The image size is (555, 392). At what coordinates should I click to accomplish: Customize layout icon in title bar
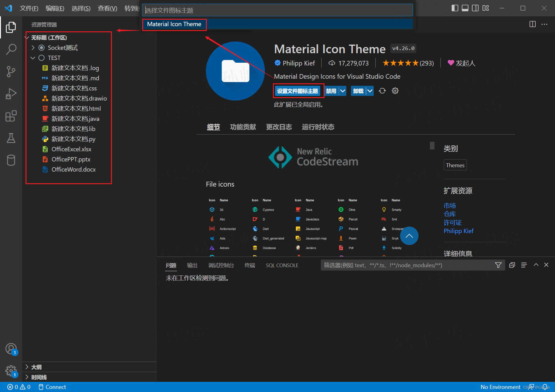tap(486, 8)
